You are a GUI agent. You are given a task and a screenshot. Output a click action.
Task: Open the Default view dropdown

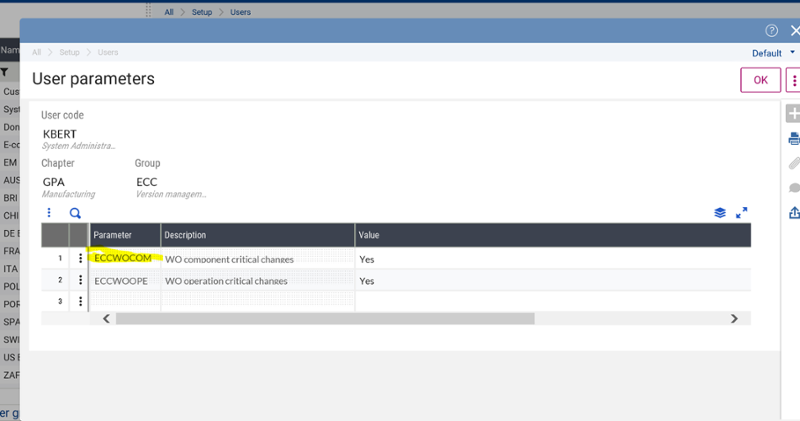[x=773, y=53]
